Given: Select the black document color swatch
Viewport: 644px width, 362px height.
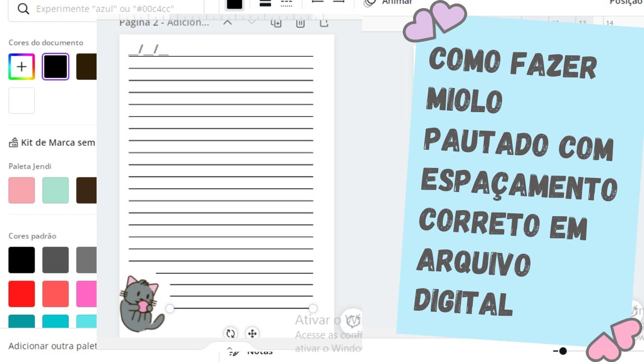Looking at the screenshot, I should [55, 67].
